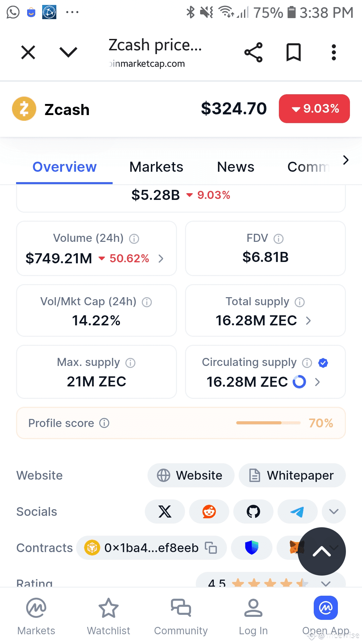Open Zcash's X (Twitter) social link

point(165,512)
